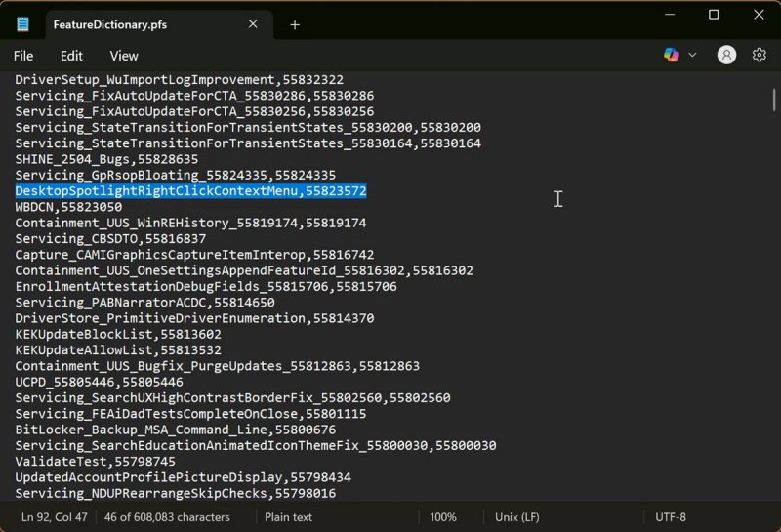Click the UCPD_55805446 line
This screenshot has height=532, width=781.
100,382
